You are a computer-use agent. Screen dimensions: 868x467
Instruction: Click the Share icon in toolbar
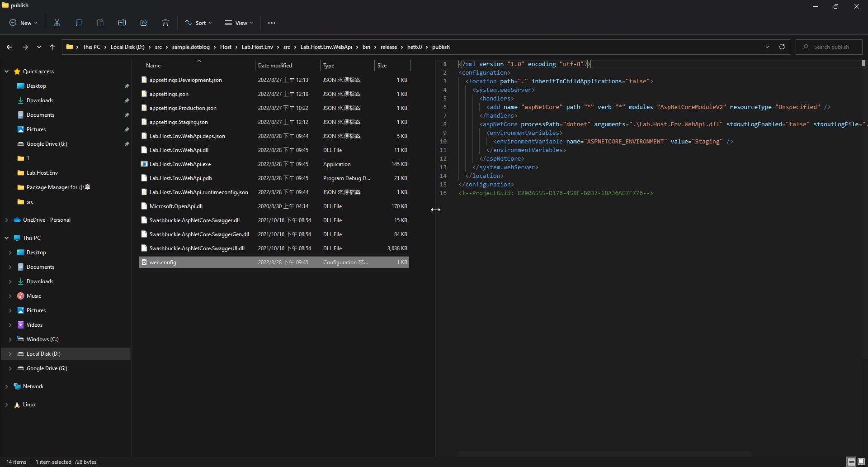(x=144, y=23)
